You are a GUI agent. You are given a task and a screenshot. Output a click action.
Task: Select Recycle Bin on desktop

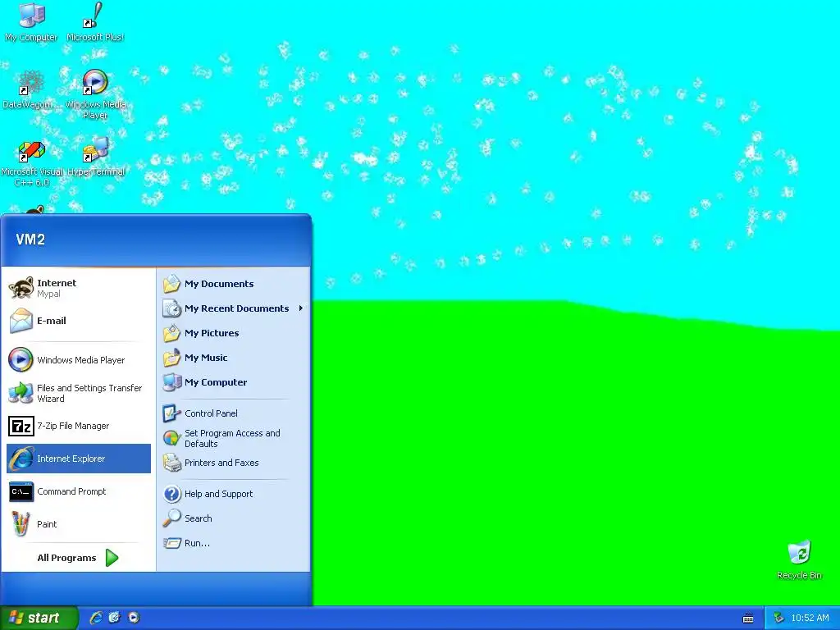[799, 559]
